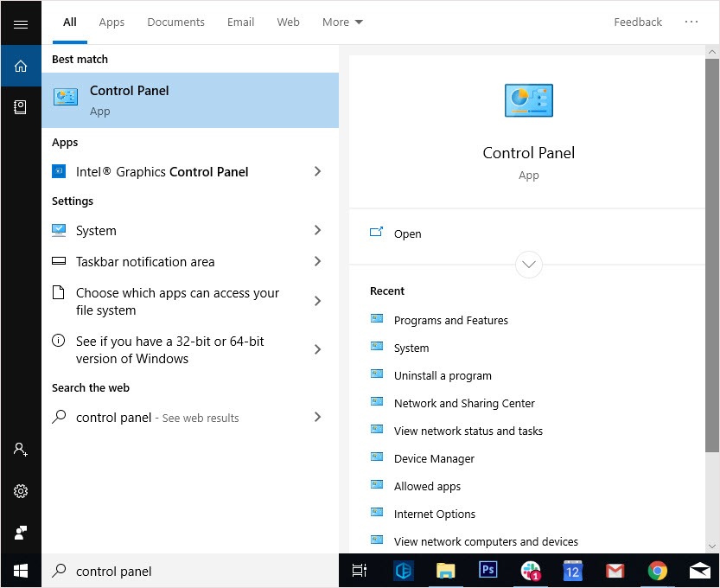
Task: Switch to the All tab
Action: tap(70, 22)
